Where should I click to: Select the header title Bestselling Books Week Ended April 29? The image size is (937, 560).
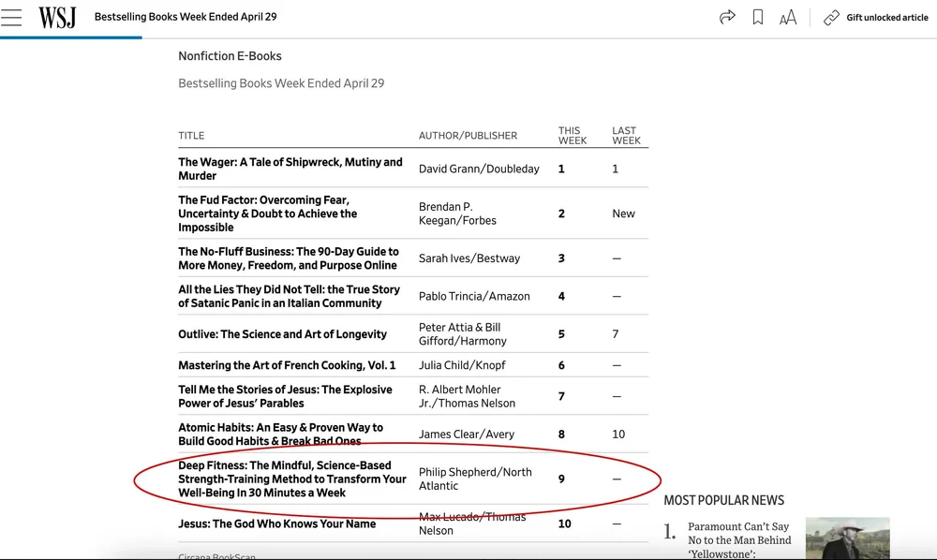coord(186,17)
